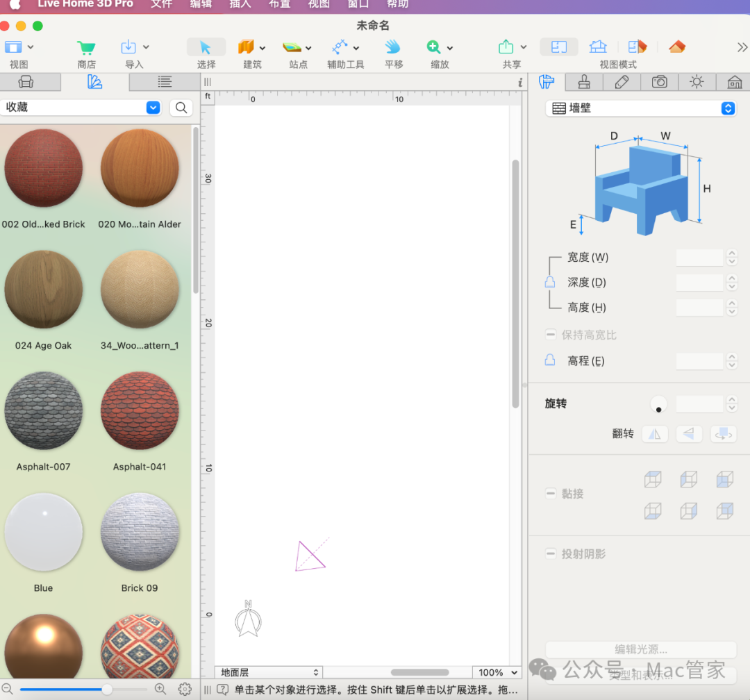Open the camera inspector tab
750x700 pixels.
point(660,83)
